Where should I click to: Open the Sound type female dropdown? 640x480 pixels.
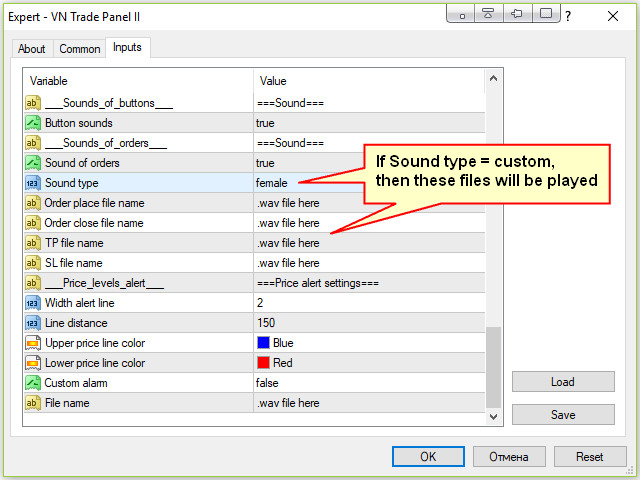click(272, 183)
